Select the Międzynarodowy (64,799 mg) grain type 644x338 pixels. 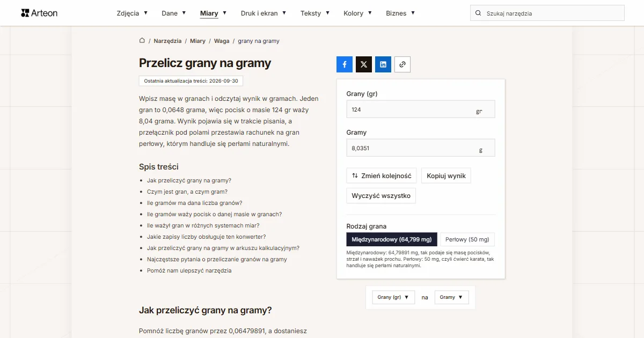click(392, 239)
